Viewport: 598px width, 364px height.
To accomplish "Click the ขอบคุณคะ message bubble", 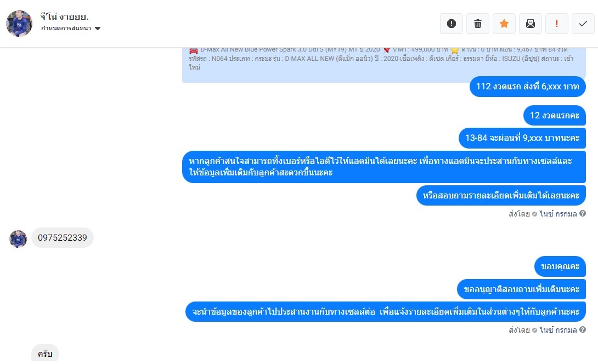I will (560, 266).
